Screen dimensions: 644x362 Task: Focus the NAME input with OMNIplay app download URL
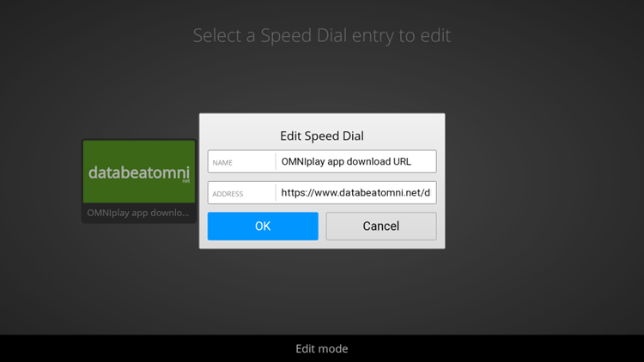(x=322, y=161)
